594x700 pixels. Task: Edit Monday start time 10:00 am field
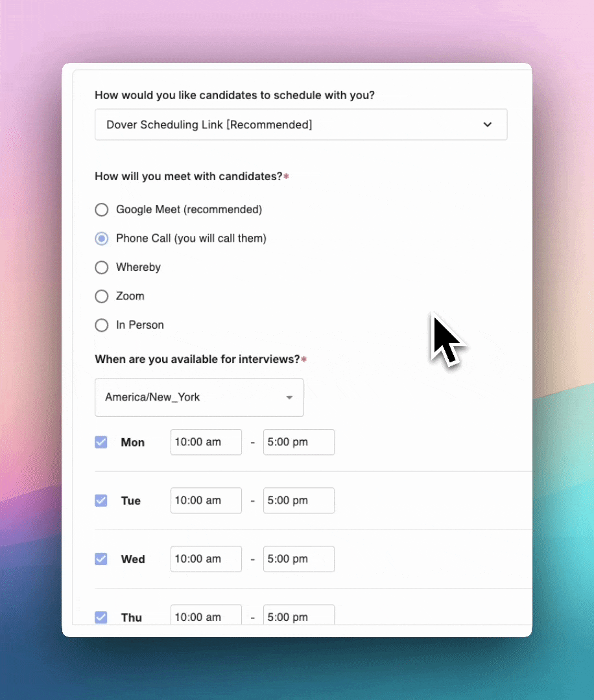[x=206, y=442]
